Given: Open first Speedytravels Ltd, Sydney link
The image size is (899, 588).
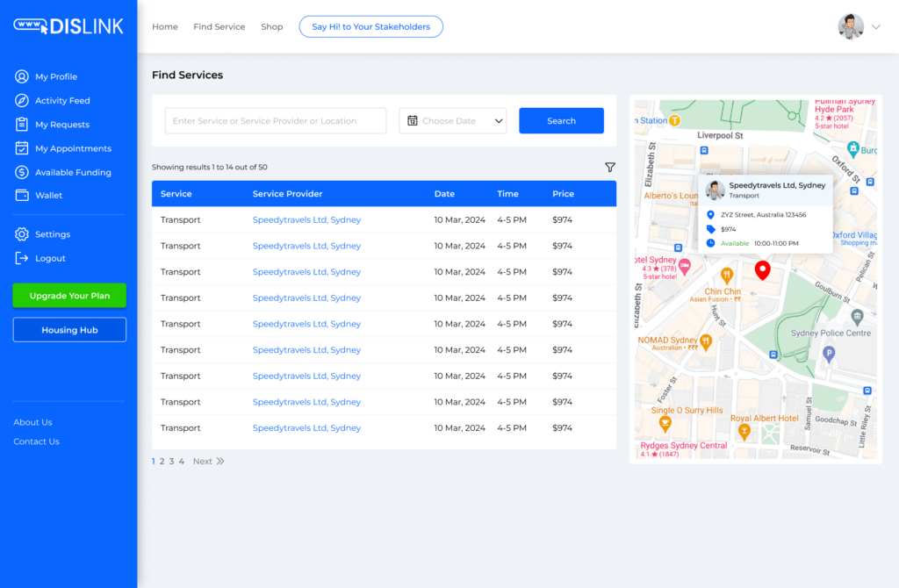Looking at the screenshot, I should pos(306,220).
